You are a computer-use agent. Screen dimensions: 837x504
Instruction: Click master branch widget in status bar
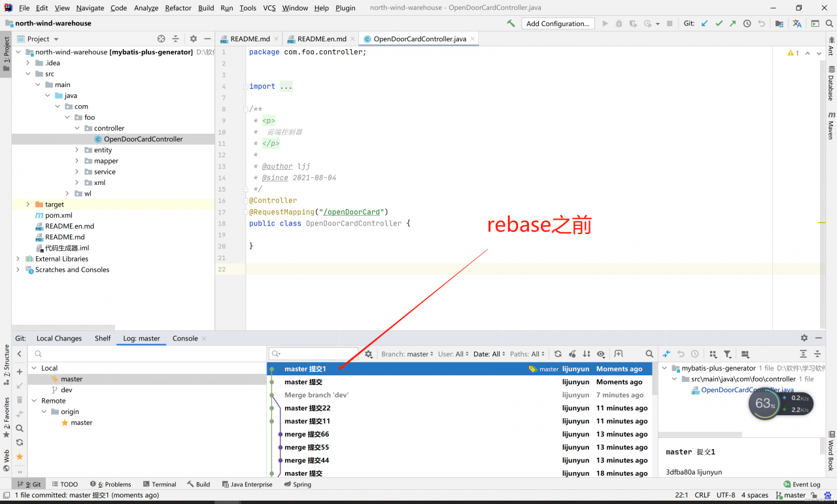pos(791,495)
